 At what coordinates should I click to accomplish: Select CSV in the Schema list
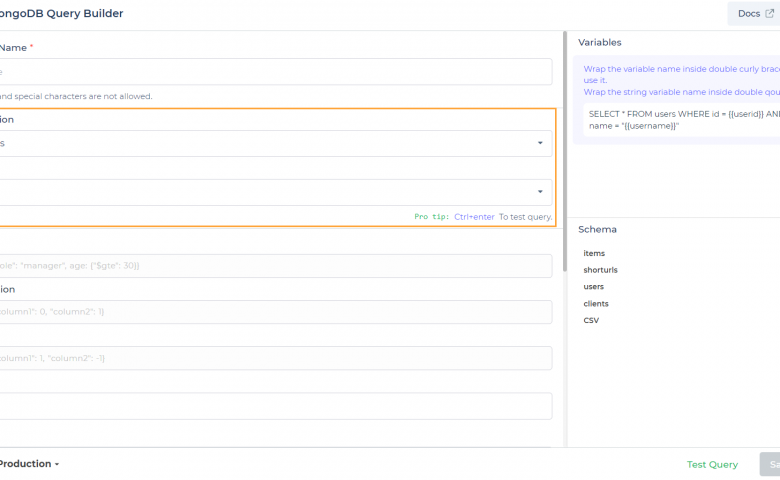point(591,321)
